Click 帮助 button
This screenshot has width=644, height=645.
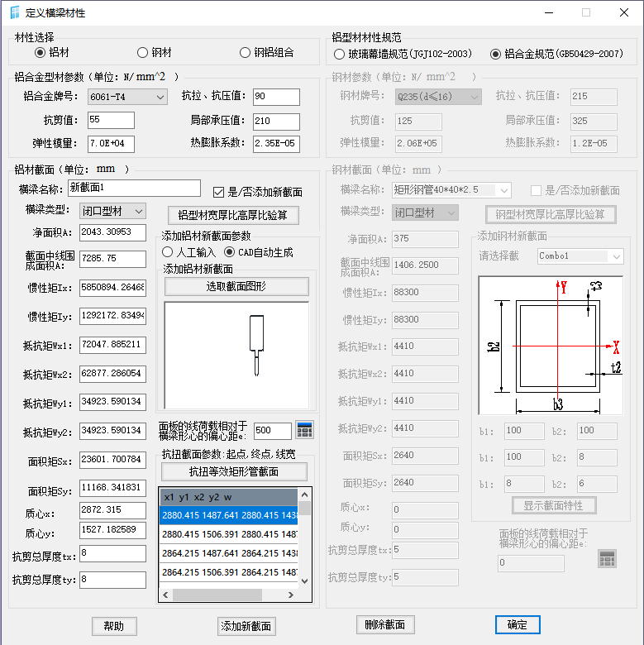(114, 626)
